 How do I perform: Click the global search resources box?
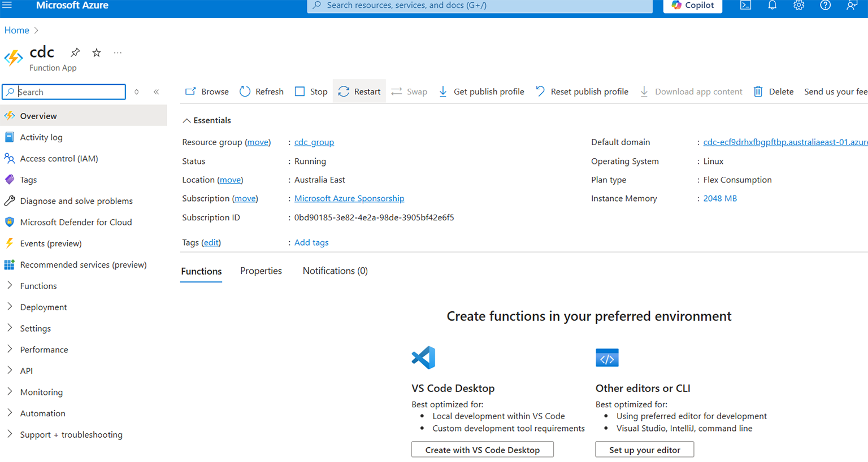coord(480,6)
